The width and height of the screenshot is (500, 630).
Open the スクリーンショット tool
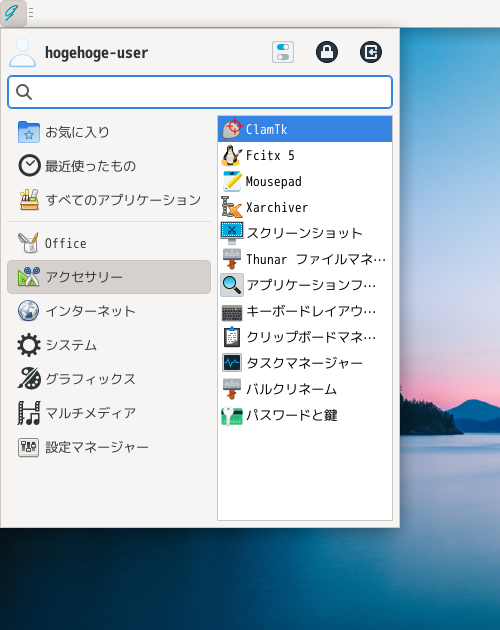click(x=305, y=233)
